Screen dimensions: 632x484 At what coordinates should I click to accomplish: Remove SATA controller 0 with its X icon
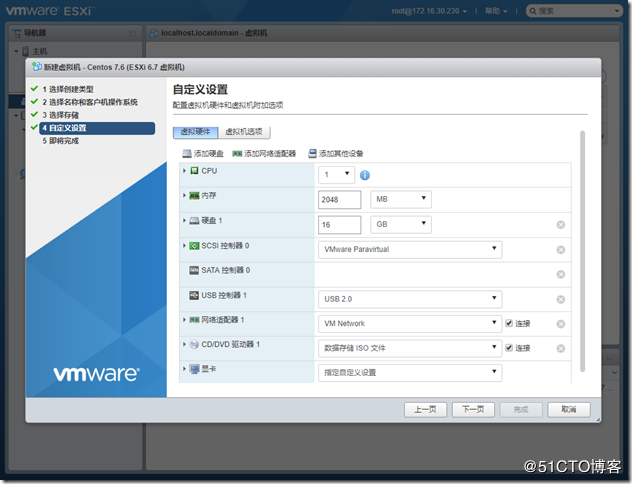561,274
